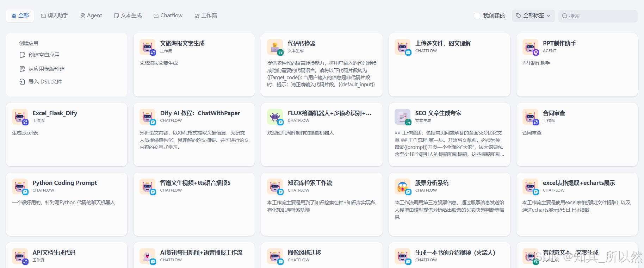Click the 智谱文生视频+tts语音播报5 icon
Screen dimensions: 644x268
[x=147, y=186]
